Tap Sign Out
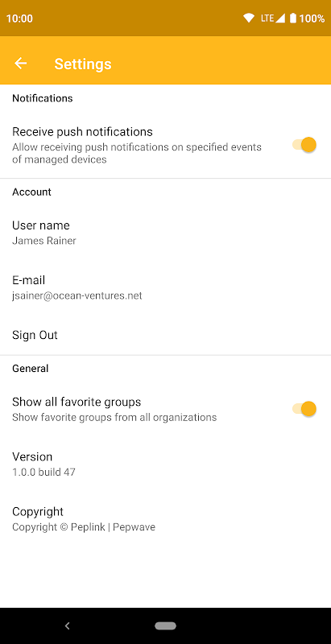Viewport: 331px width, 644px height. point(166,335)
